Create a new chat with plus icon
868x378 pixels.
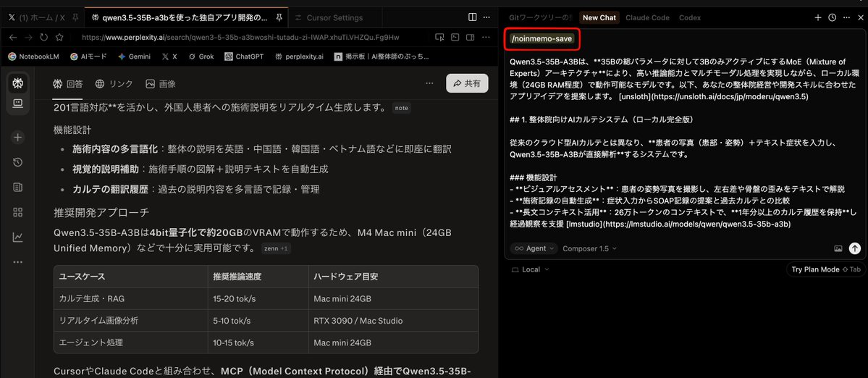[818, 17]
